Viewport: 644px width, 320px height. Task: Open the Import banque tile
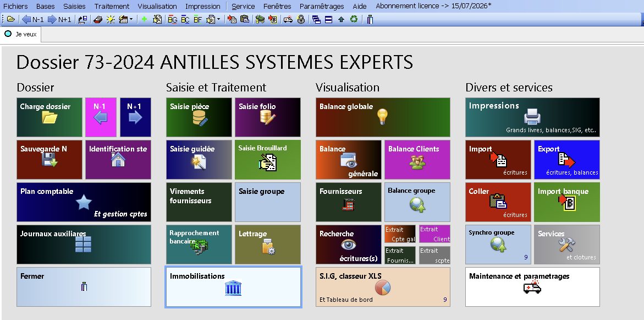click(x=566, y=202)
